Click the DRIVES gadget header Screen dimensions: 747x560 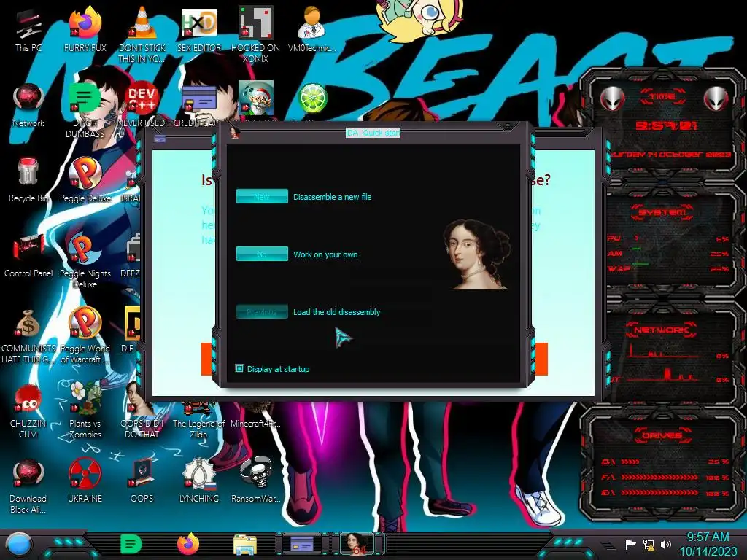pyautogui.click(x=662, y=435)
